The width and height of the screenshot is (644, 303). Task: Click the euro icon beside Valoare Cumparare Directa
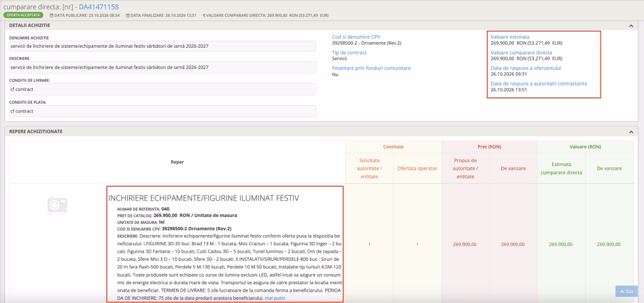[204, 15]
